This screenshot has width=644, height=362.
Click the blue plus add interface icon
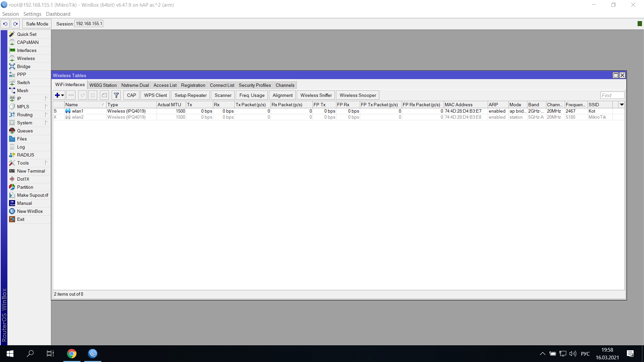[x=57, y=95]
